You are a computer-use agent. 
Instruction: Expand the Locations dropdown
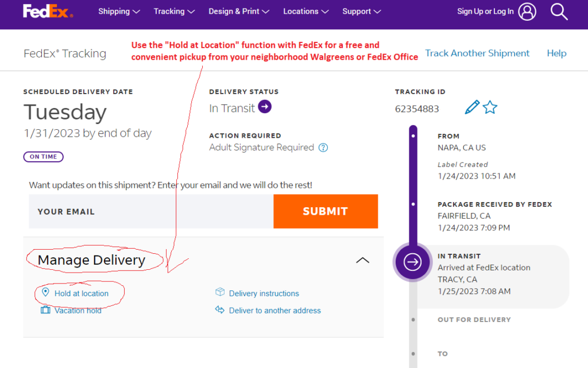click(301, 11)
